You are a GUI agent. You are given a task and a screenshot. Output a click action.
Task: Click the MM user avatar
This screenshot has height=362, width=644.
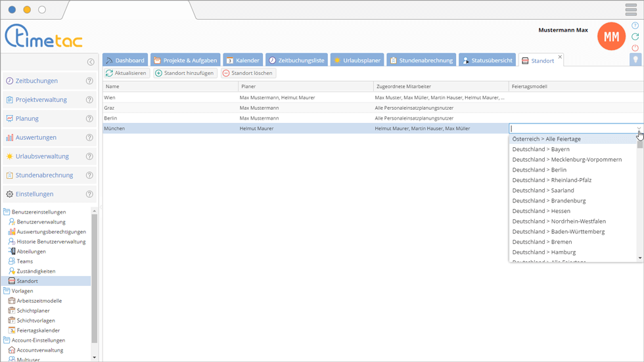pos(611,37)
